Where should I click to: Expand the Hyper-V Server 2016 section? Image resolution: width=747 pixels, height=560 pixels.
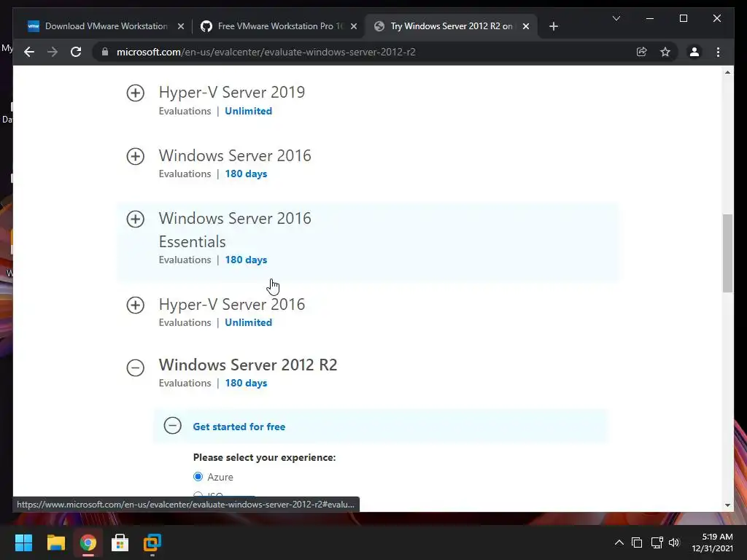coord(135,305)
